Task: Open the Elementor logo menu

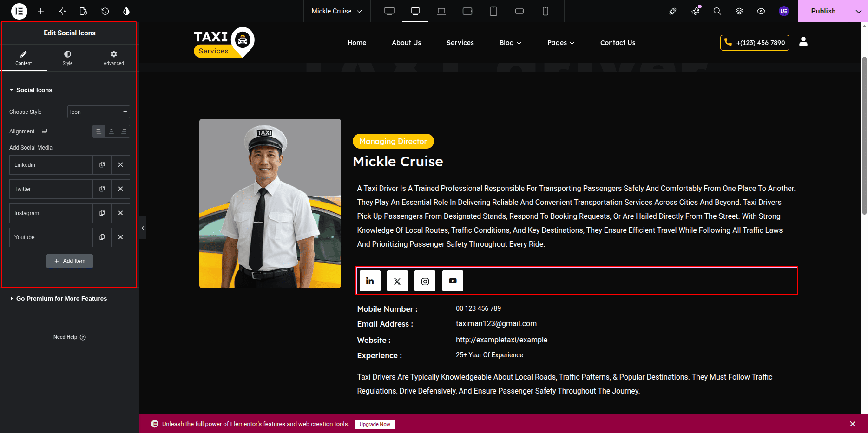Action: click(x=19, y=11)
